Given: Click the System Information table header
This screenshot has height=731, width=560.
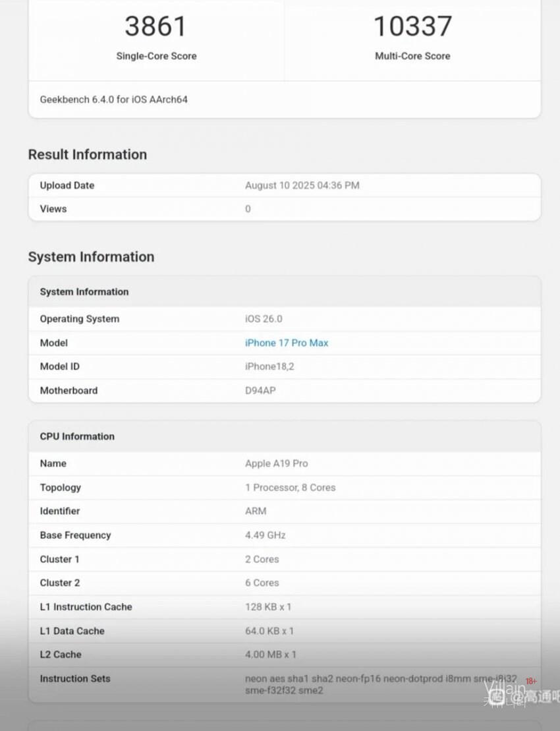Looking at the screenshot, I should (84, 291).
